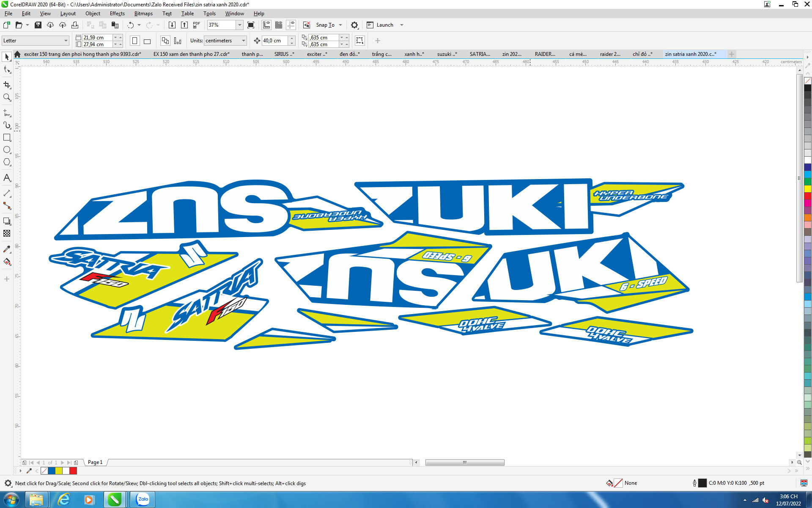Select the Artistic Media tool

coord(7,125)
